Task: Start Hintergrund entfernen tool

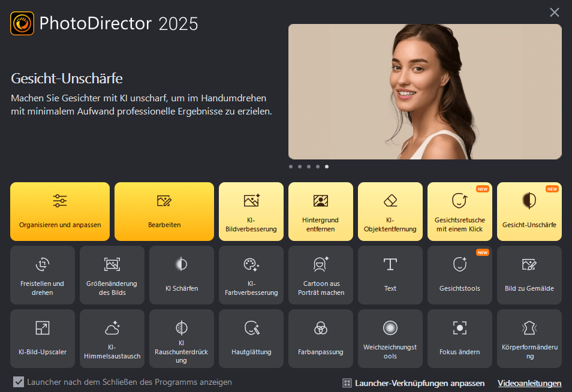Action: 320,211
